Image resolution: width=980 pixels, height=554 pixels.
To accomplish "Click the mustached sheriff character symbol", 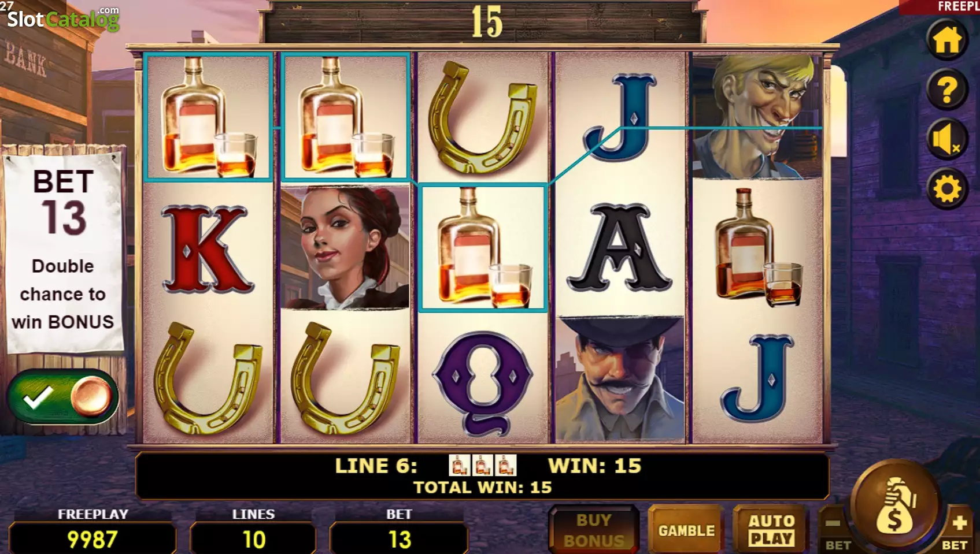I will (x=619, y=379).
